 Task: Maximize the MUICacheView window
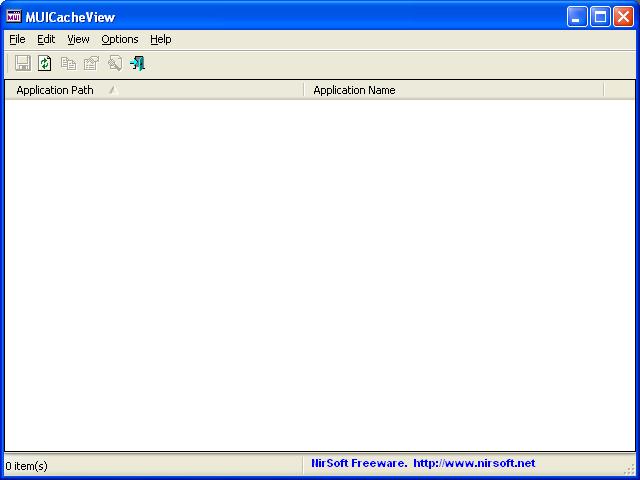(x=600, y=17)
